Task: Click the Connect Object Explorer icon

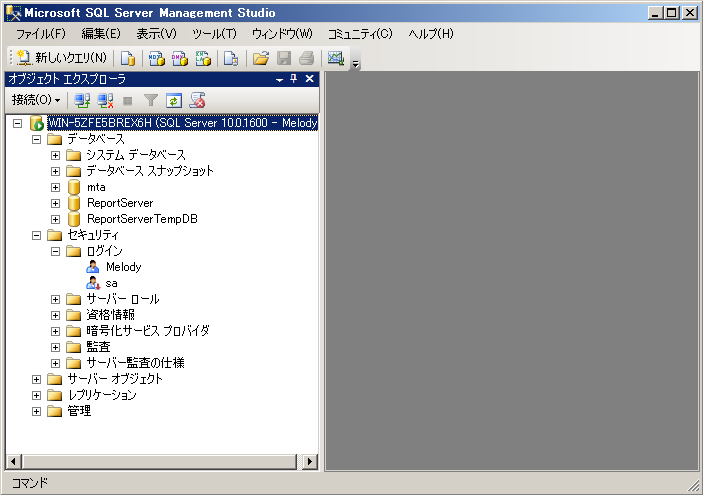Action: tap(82, 100)
